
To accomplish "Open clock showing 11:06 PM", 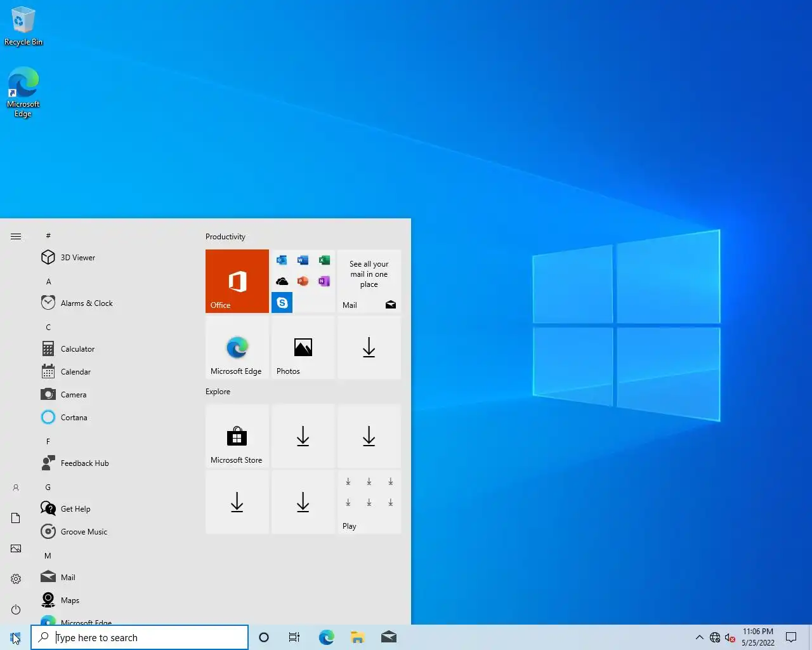I will tap(758, 637).
